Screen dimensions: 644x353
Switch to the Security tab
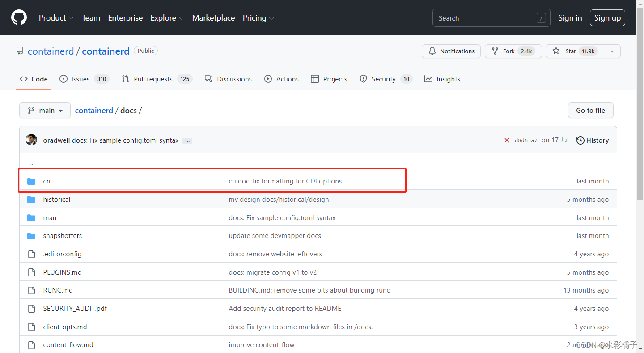pos(386,79)
